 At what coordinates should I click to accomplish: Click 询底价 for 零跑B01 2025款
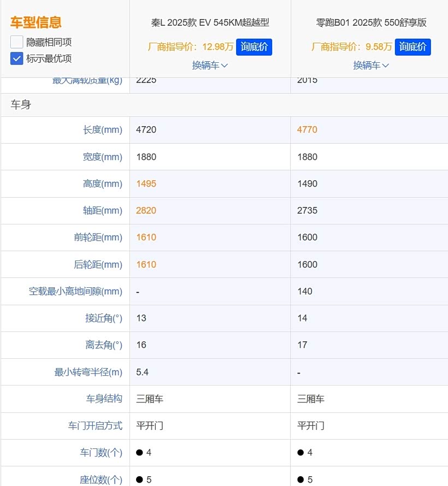(x=412, y=47)
